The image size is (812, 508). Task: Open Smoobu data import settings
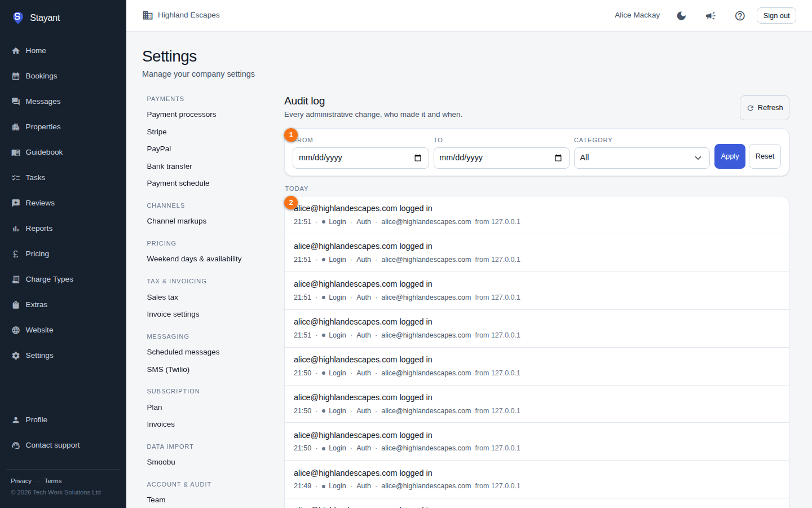pyautogui.click(x=161, y=462)
